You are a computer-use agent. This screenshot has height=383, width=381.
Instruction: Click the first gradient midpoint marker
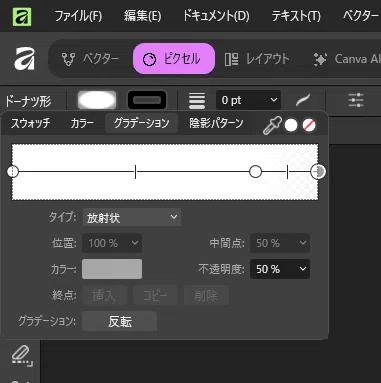pyautogui.click(x=135, y=172)
